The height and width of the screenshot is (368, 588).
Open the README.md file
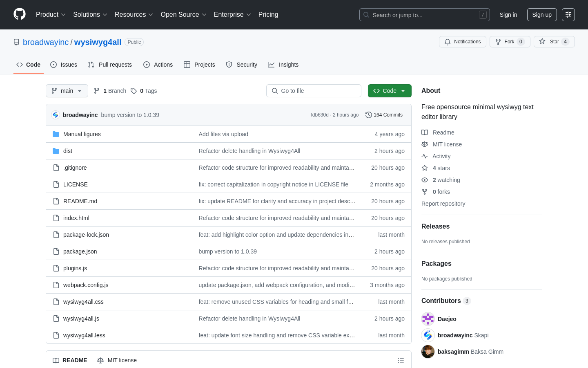tap(80, 201)
